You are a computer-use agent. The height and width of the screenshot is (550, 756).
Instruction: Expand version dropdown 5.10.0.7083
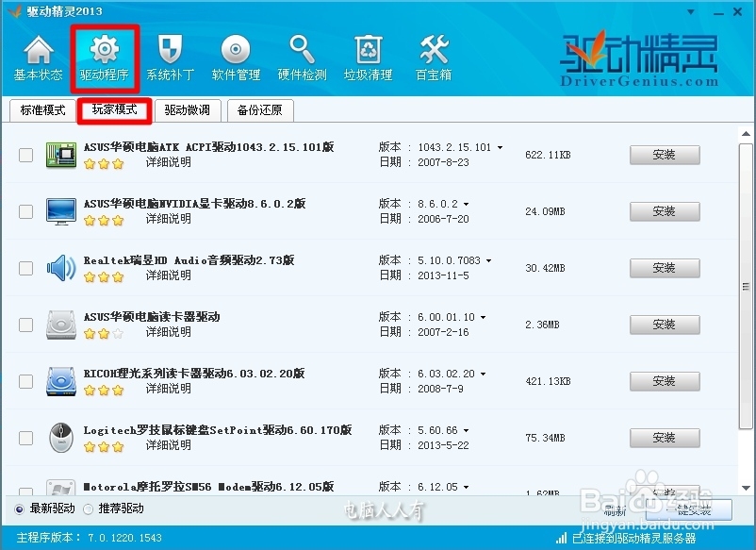[x=489, y=260]
